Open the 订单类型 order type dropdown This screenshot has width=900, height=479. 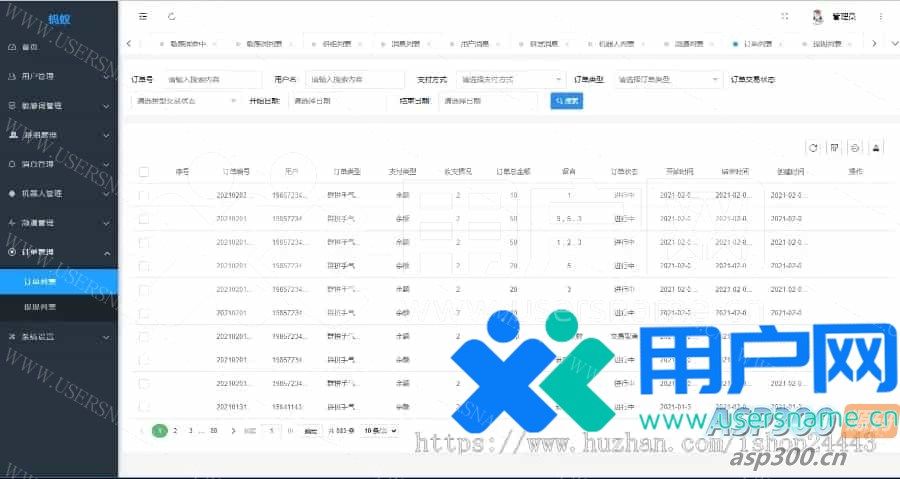point(667,79)
